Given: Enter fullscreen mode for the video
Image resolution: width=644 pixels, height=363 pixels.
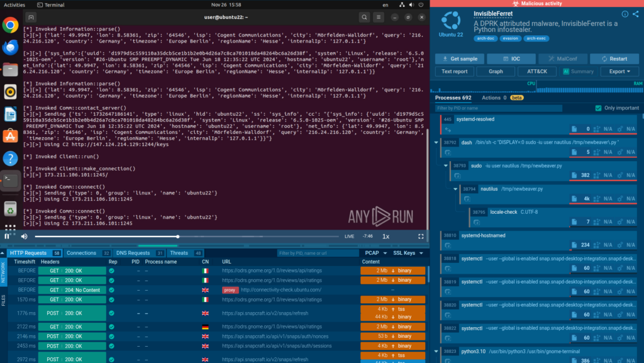Looking at the screenshot, I should point(421,237).
